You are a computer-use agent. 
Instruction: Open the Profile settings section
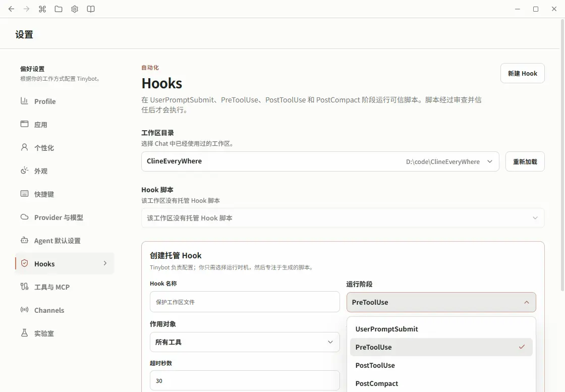(x=65, y=101)
